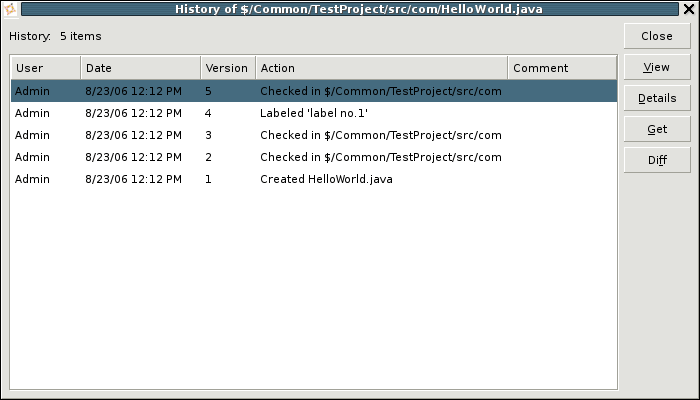Screen dimensions: 700x400
Task: Click the View button
Action: (656, 67)
